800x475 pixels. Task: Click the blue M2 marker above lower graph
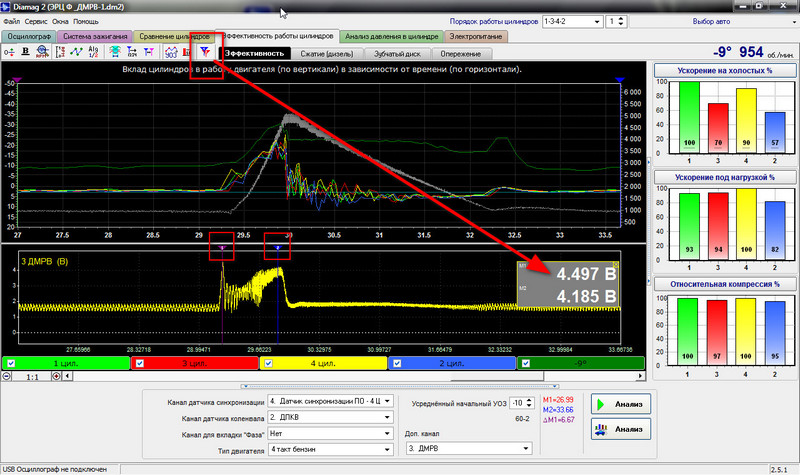click(x=278, y=247)
